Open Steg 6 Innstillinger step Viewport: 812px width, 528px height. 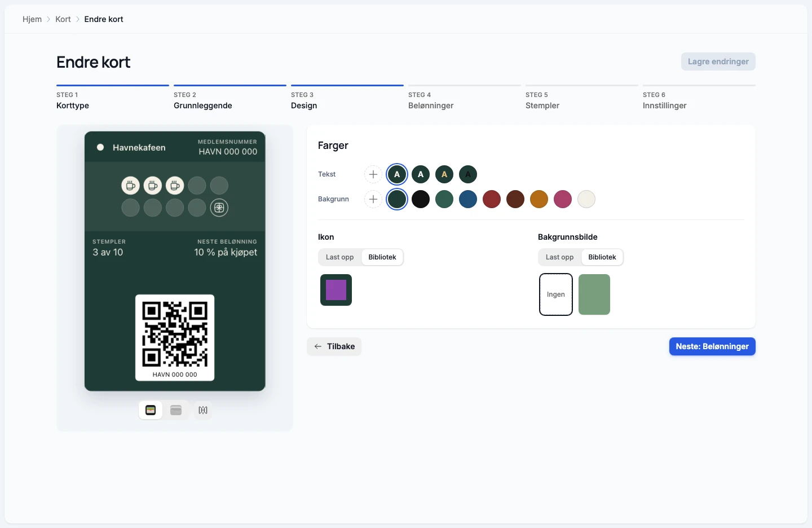699,98
